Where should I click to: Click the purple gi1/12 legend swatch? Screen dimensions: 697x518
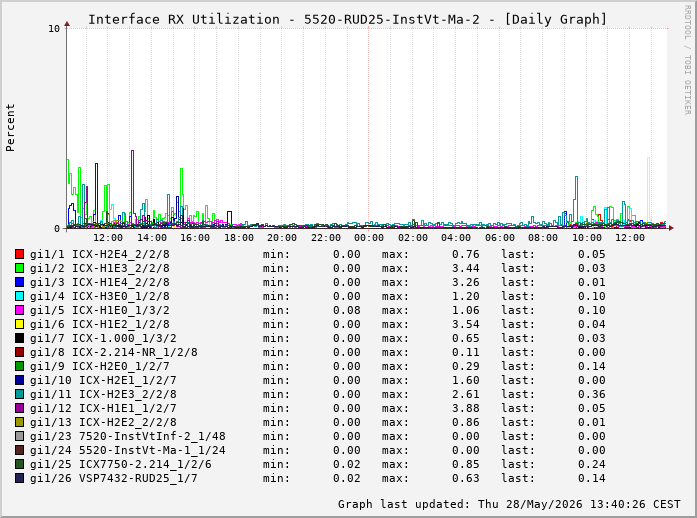coord(19,408)
